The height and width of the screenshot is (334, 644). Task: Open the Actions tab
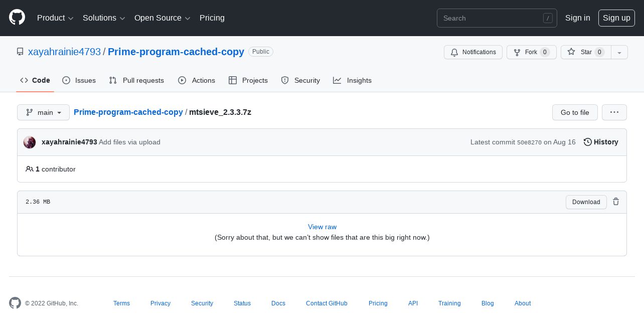pyautogui.click(x=197, y=80)
